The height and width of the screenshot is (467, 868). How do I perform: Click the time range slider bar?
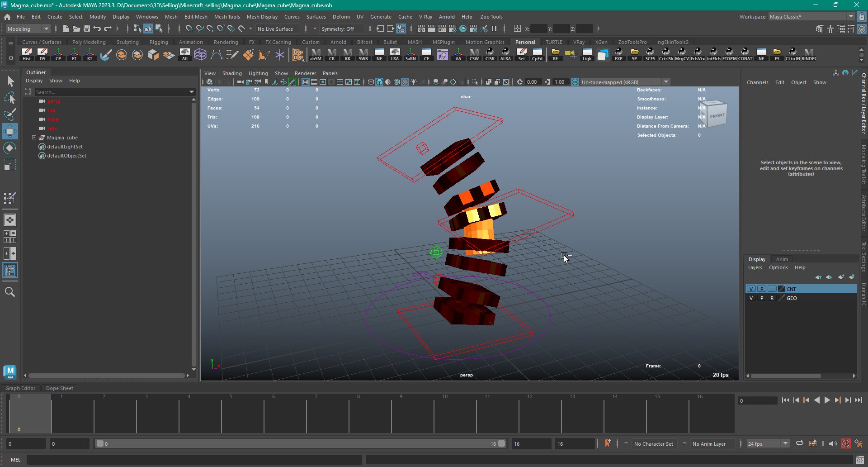coord(301,443)
